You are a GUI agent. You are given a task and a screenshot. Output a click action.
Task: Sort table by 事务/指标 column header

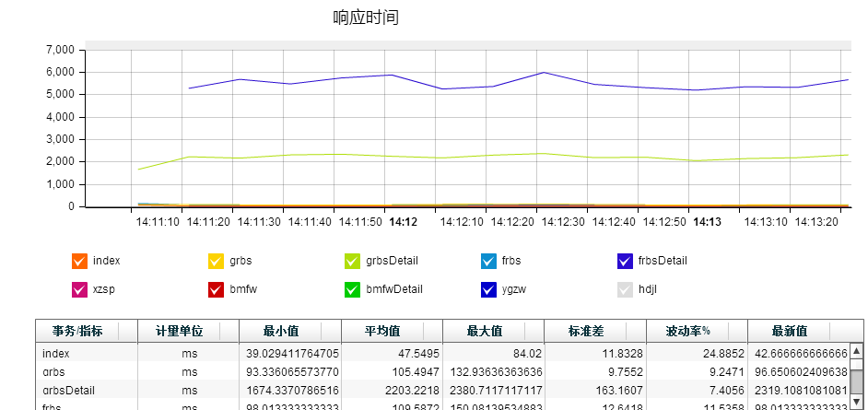87,332
